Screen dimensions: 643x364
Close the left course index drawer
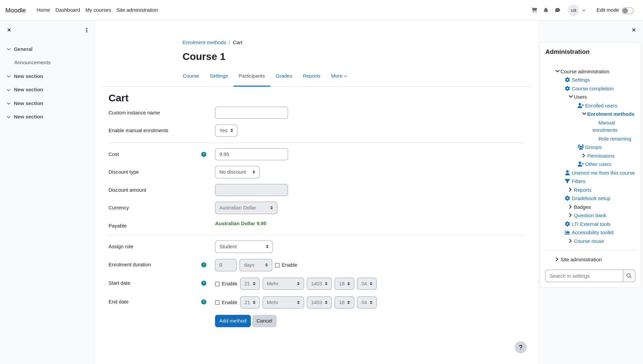click(9, 30)
